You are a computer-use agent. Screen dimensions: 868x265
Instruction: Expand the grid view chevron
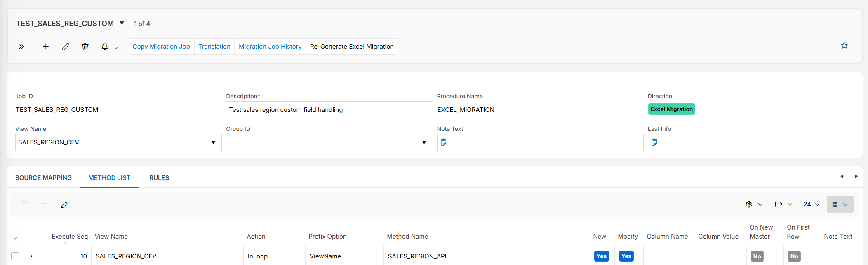coord(845,205)
